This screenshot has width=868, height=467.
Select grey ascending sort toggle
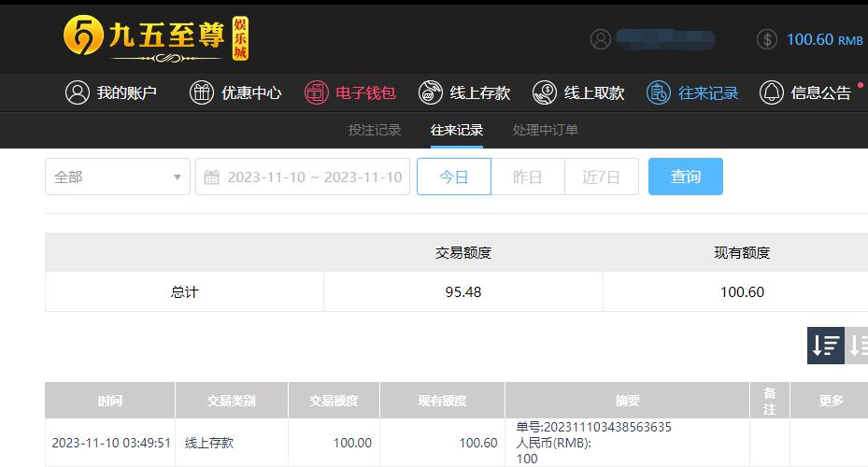[857, 346]
